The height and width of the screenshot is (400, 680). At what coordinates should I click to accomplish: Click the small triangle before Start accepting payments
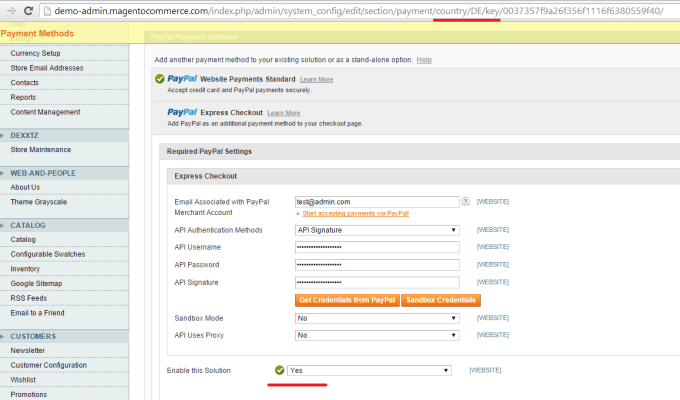click(x=298, y=213)
